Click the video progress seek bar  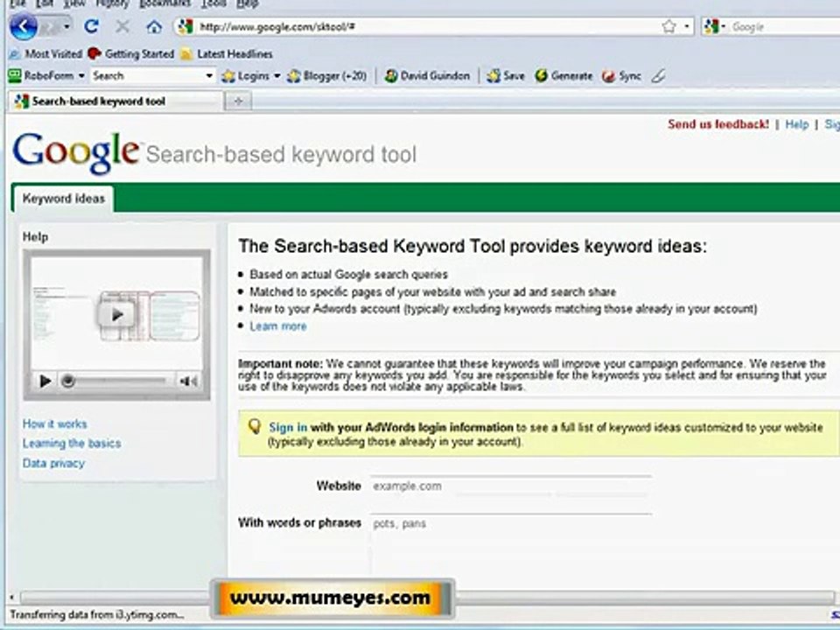[114, 381]
